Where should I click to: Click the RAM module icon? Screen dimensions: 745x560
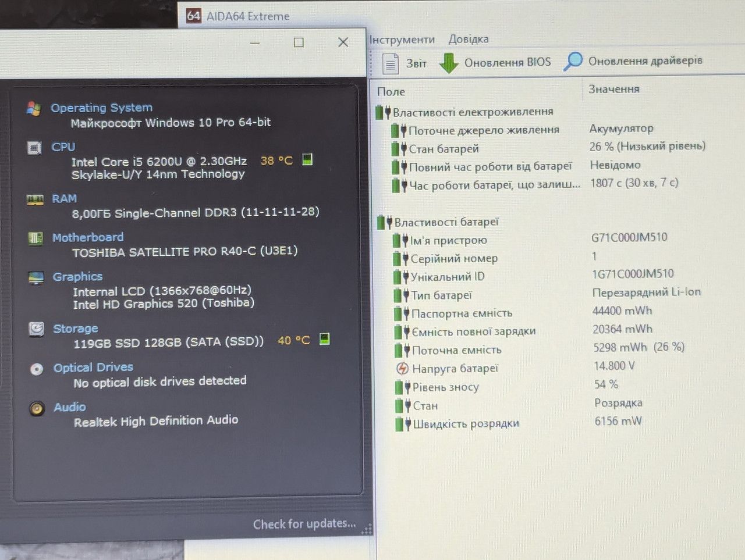tap(35, 199)
